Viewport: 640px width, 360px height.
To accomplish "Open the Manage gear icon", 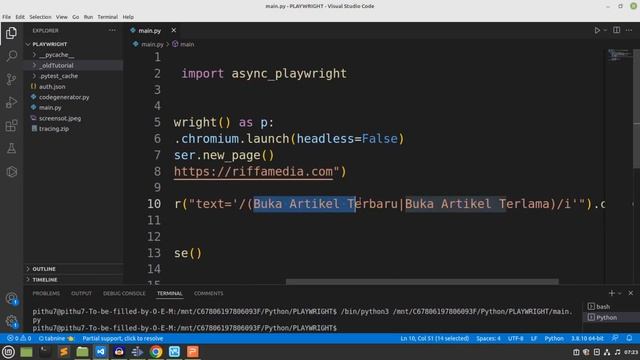I will [11, 321].
